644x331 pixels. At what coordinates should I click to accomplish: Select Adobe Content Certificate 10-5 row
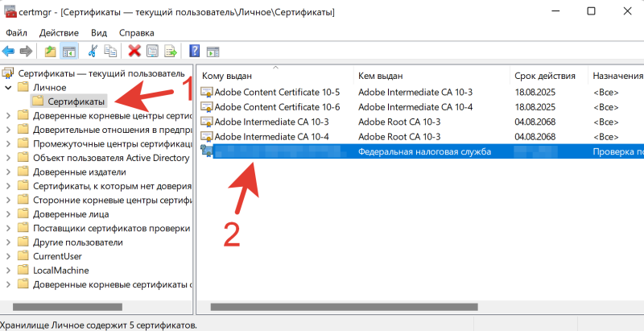click(421, 92)
